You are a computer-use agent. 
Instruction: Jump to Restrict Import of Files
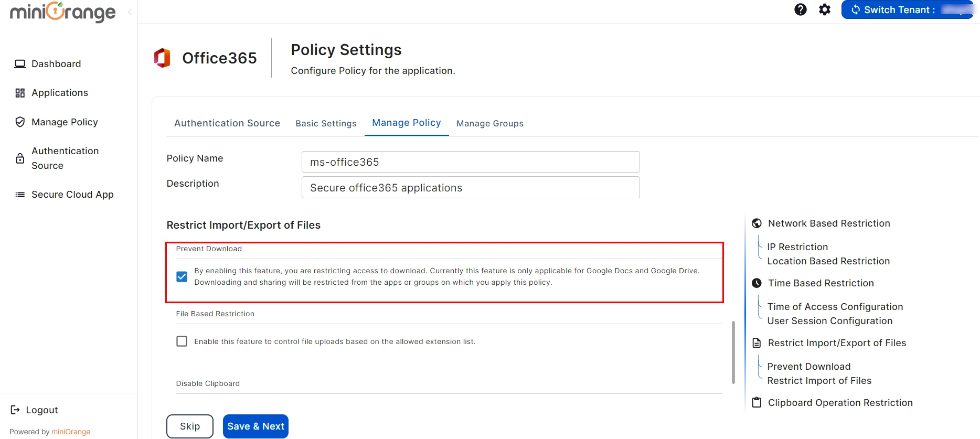click(819, 381)
